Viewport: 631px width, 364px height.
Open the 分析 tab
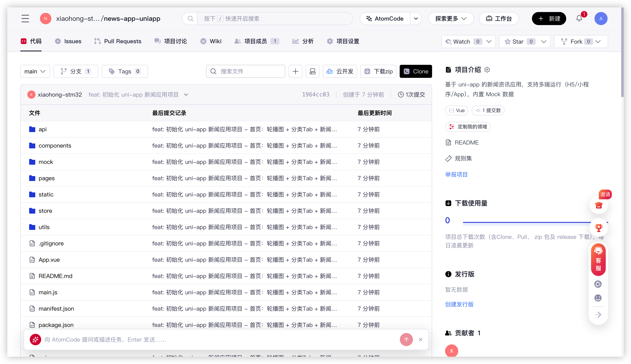tap(303, 41)
